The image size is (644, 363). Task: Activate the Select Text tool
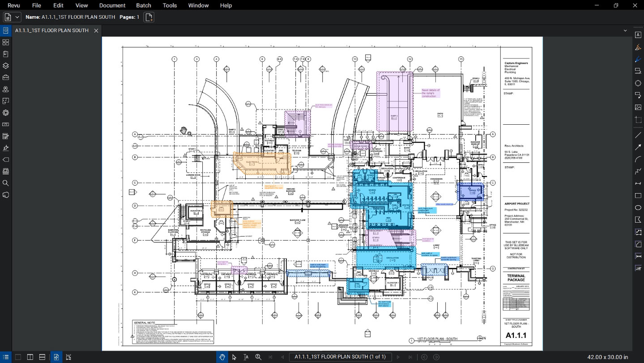pyautogui.click(x=246, y=357)
